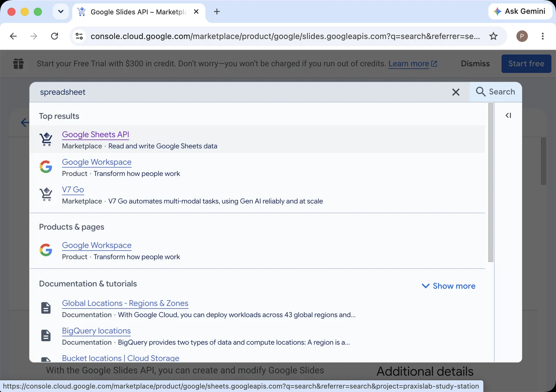
Task: Open Global Locations - Regions & Zones doc
Action: click(125, 303)
